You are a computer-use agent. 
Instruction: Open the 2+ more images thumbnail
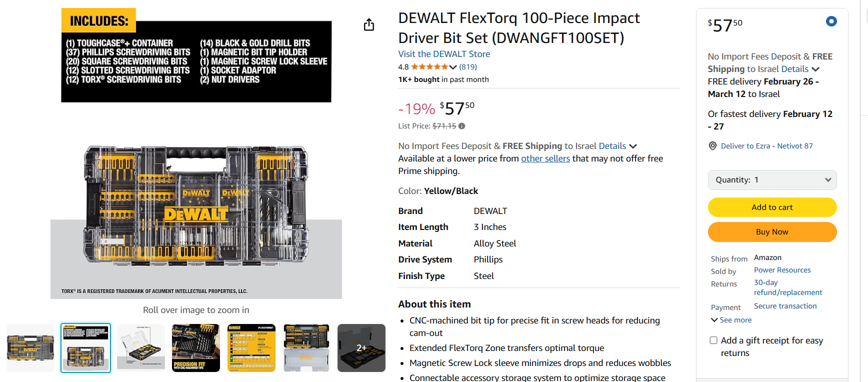point(361,348)
